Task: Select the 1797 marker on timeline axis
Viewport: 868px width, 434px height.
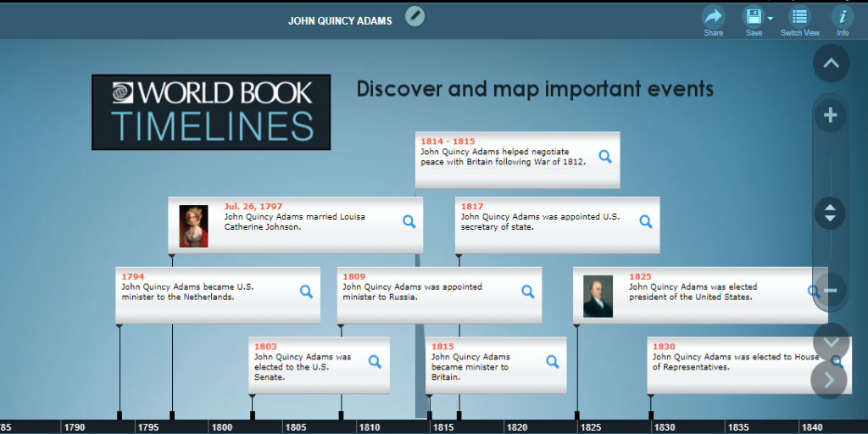Action: [172, 415]
